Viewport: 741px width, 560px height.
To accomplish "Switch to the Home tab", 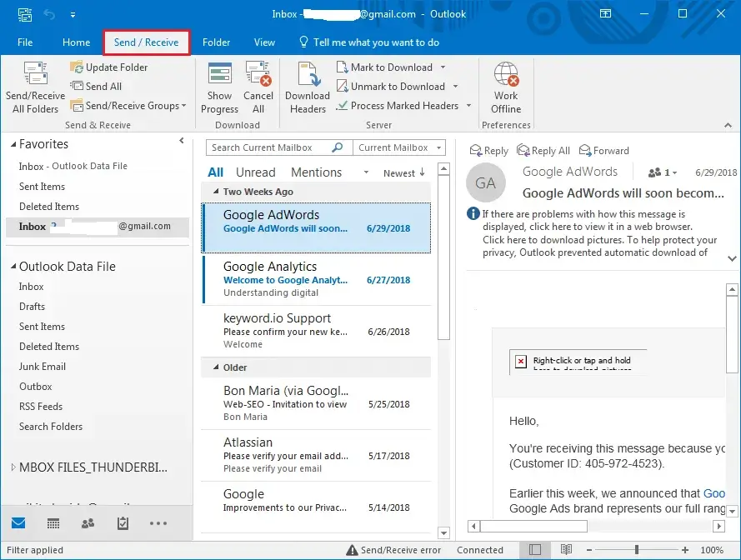I will 76,42.
